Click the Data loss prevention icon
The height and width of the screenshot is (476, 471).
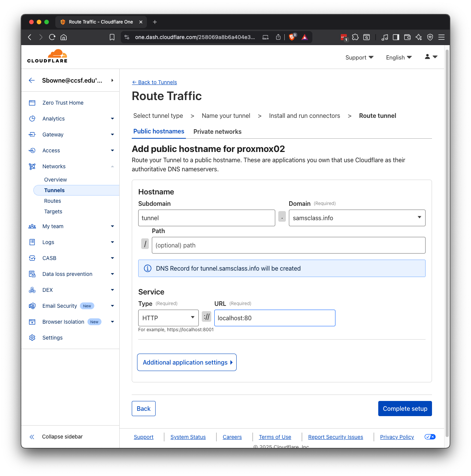32,274
